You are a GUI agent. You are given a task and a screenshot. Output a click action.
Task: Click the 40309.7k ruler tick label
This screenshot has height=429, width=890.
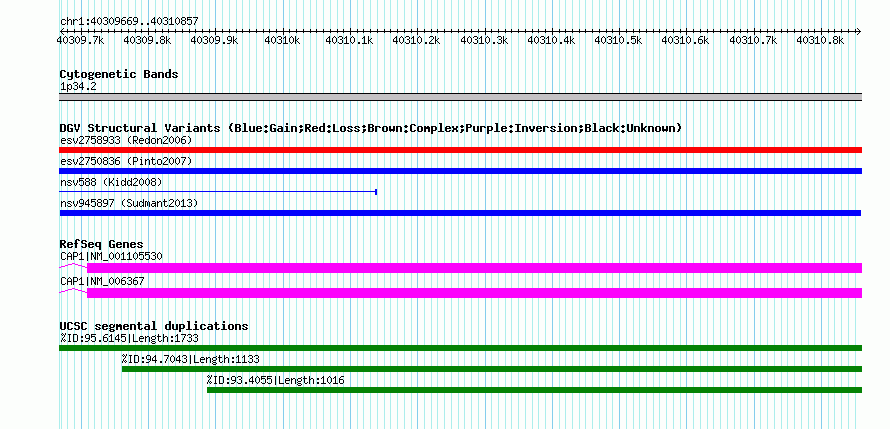pos(80,40)
